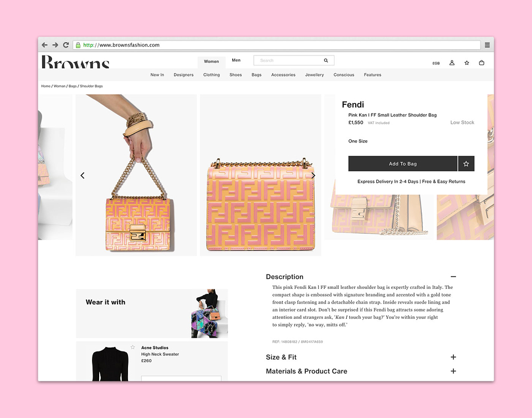This screenshot has height=418, width=532.
Task: Open the Clothing menu
Action: (211, 75)
